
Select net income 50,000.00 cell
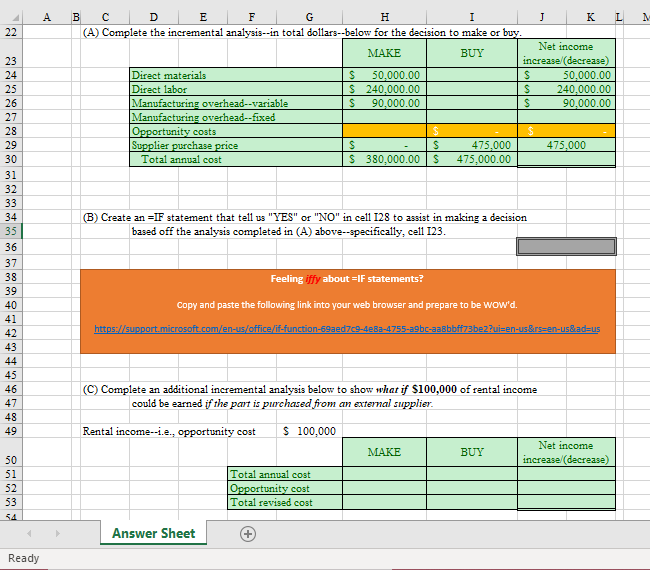click(x=566, y=75)
